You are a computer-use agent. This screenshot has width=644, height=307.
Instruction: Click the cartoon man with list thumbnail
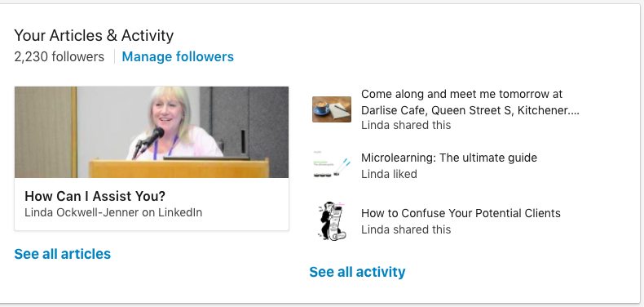(332, 221)
